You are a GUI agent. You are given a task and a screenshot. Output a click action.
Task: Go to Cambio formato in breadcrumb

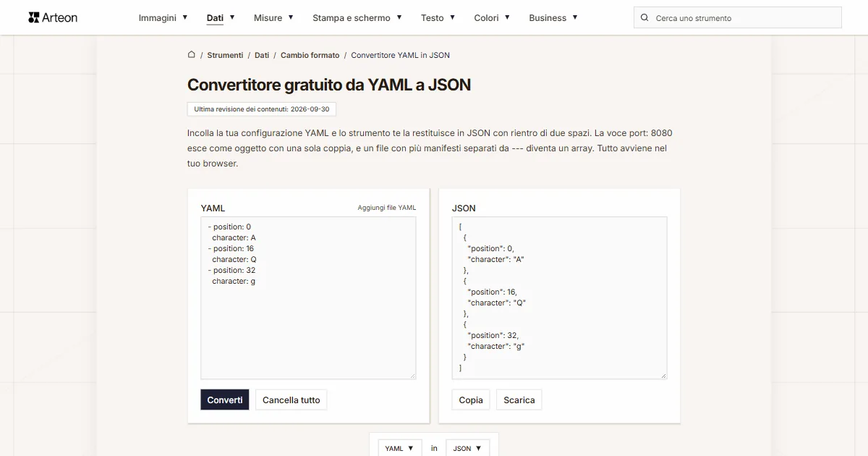pyautogui.click(x=310, y=55)
